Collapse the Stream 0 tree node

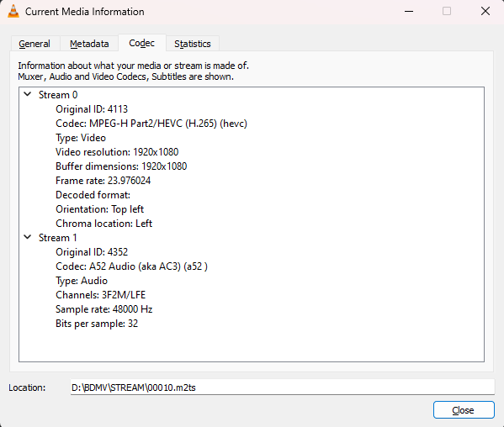(x=28, y=94)
